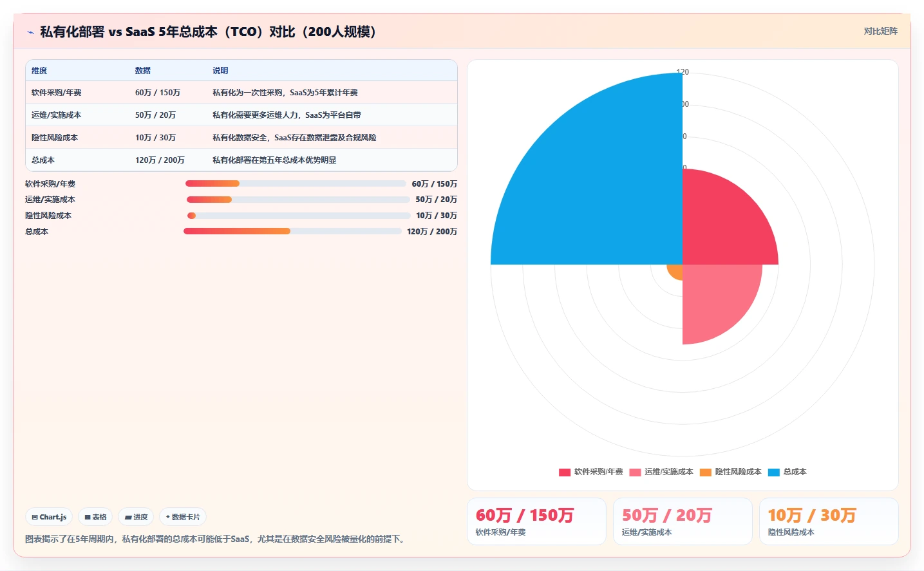Image resolution: width=924 pixels, height=571 pixels.
Task: Click the 软件采购/年费 progress bar
Action: click(x=296, y=183)
